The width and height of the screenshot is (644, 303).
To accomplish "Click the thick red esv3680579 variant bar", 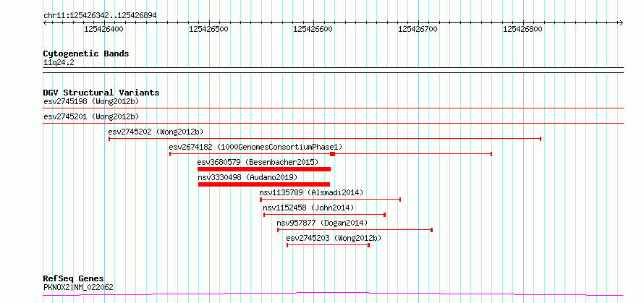I will 264,169.
